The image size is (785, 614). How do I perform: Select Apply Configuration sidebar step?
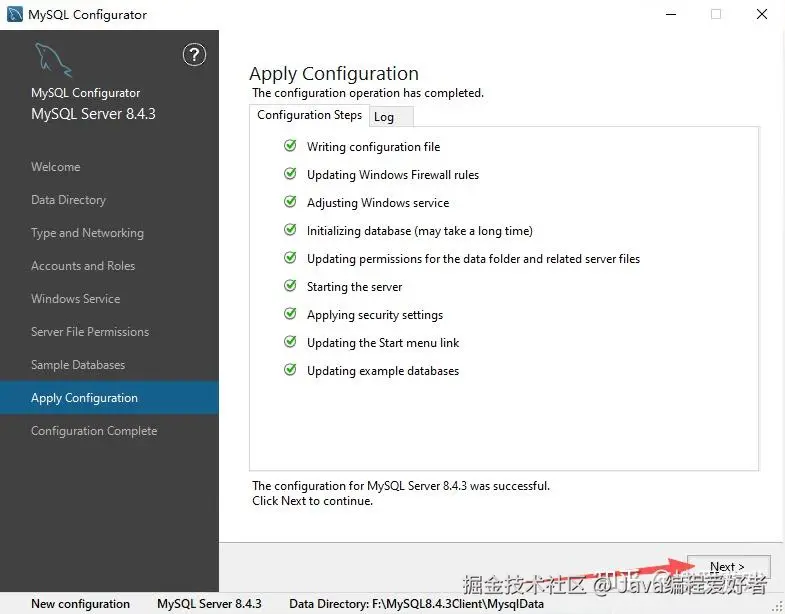tap(109, 398)
